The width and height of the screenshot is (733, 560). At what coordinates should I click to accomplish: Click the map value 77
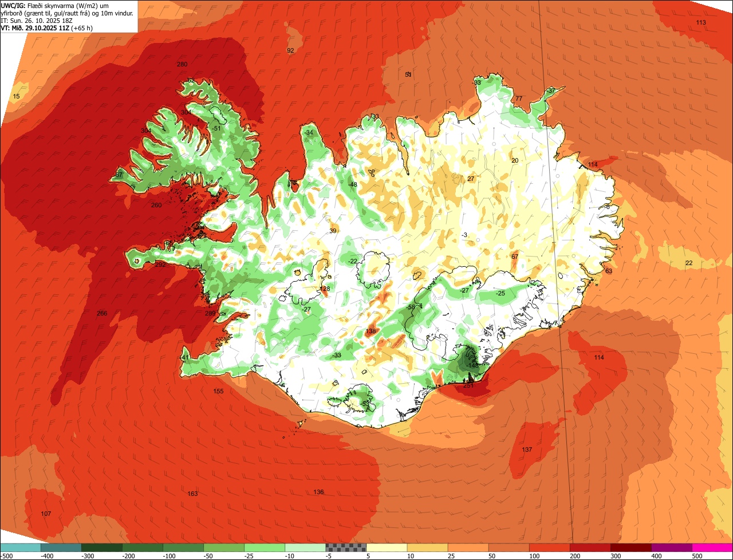pyautogui.click(x=519, y=98)
